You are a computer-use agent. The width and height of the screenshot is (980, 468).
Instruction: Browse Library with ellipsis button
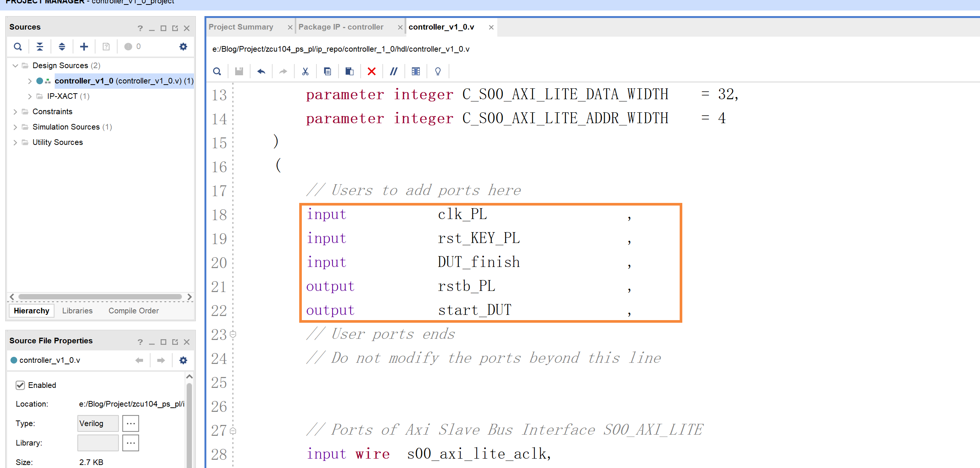pos(130,443)
